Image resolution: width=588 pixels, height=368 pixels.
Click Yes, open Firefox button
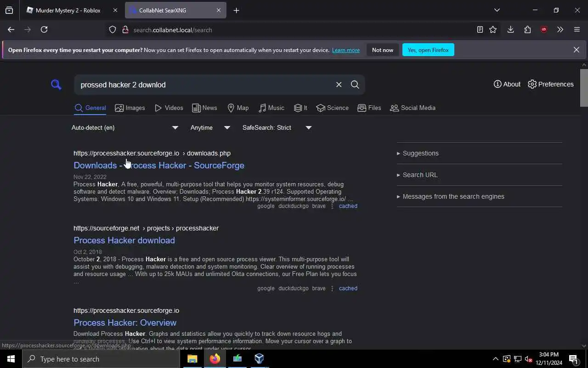[428, 50]
